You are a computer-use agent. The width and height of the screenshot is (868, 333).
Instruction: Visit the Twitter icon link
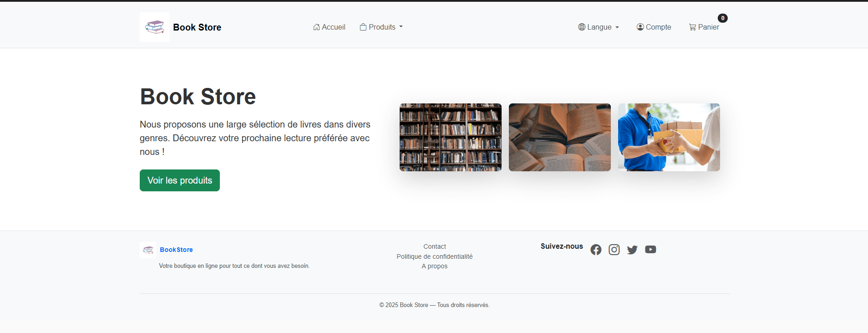pyautogui.click(x=632, y=250)
